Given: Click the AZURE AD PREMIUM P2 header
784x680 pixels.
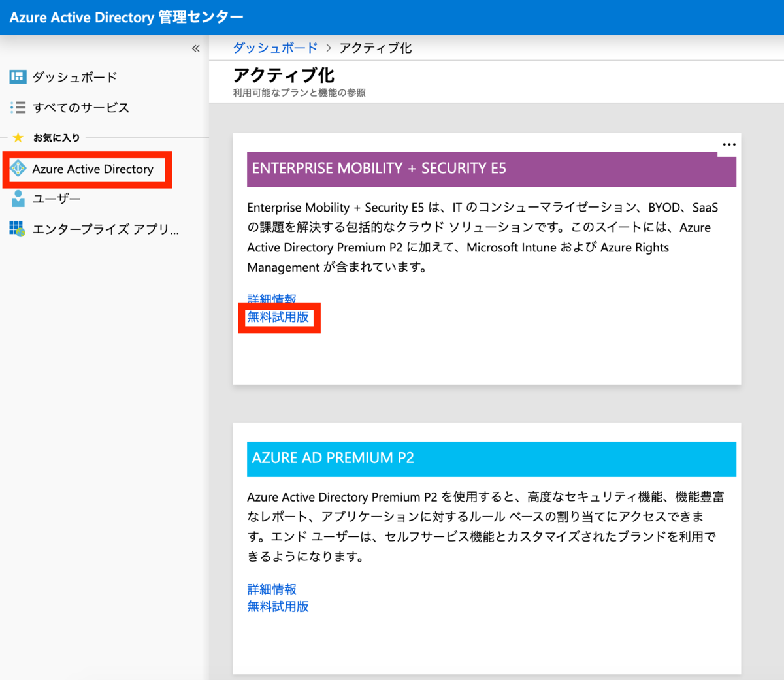Looking at the screenshot, I should (x=491, y=459).
